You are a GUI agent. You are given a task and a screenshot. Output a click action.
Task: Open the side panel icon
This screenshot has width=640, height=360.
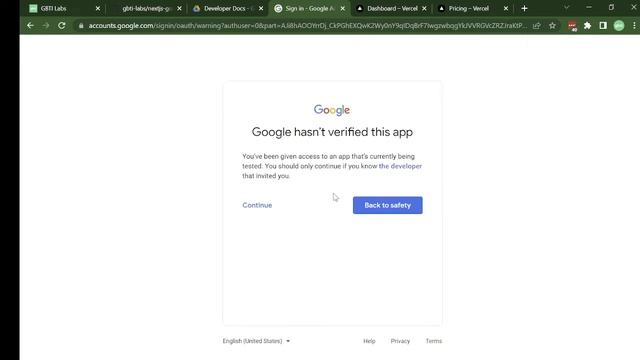pos(603,26)
